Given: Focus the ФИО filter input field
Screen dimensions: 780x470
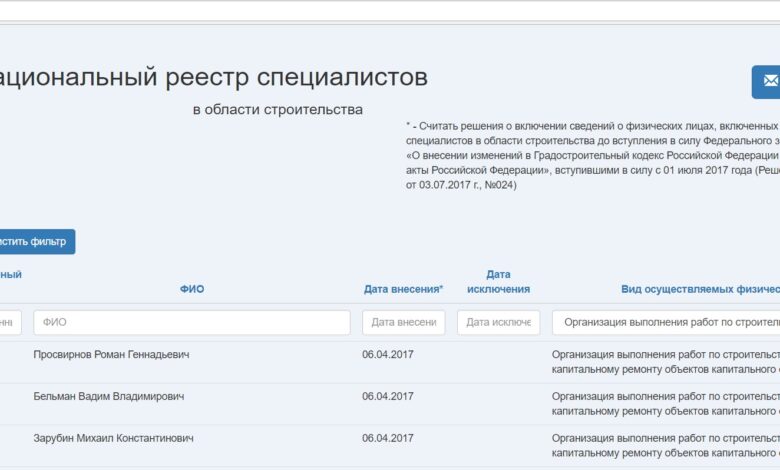Looking at the screenshot, I should point(192,323).
